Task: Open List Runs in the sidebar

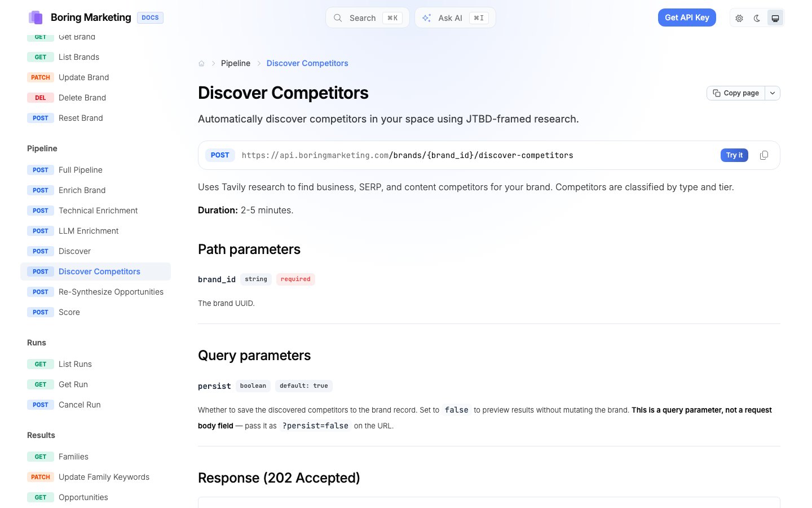Action: click(96, 364)
